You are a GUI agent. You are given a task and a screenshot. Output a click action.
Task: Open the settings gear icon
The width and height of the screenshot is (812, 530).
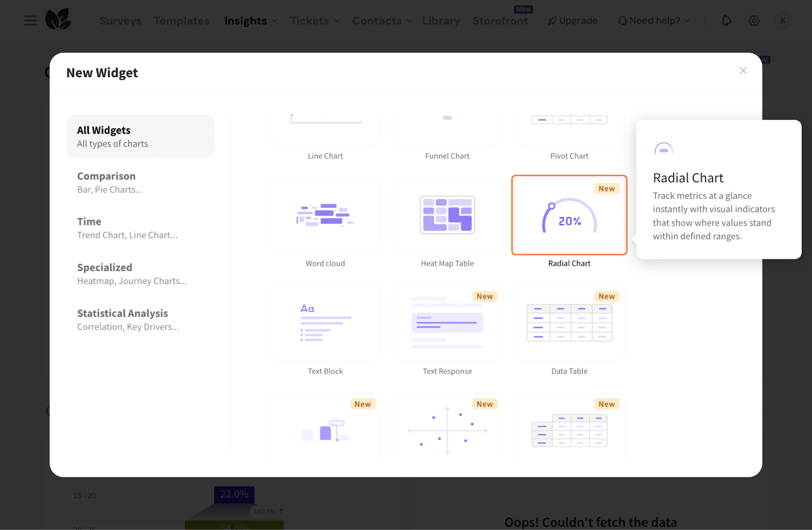click(754, 21)
